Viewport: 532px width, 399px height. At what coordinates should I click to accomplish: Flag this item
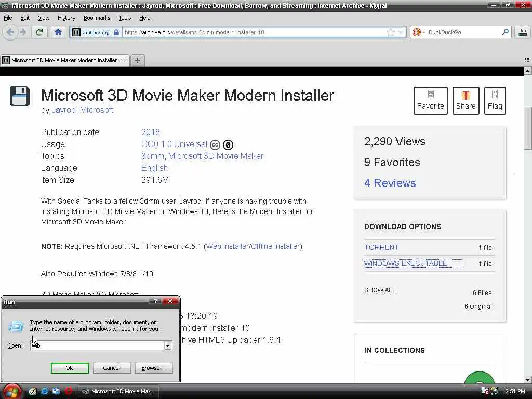495,100
